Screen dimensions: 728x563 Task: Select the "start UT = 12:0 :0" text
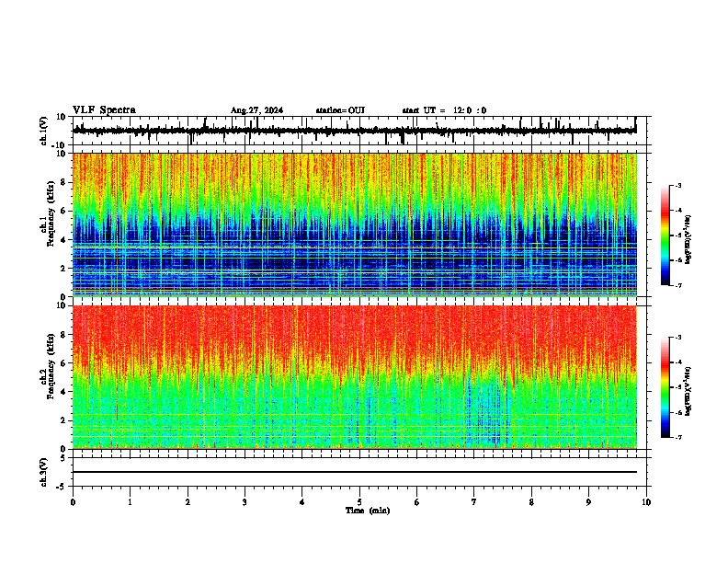[x=444, y=110]
